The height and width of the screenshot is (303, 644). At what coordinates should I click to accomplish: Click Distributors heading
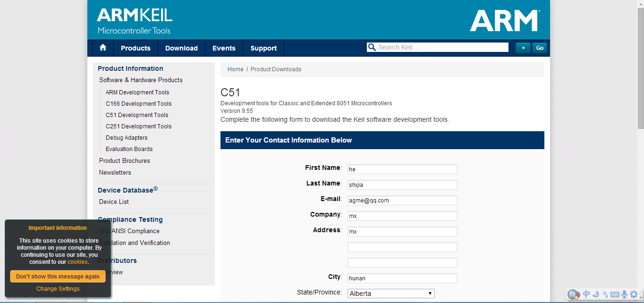117,261
